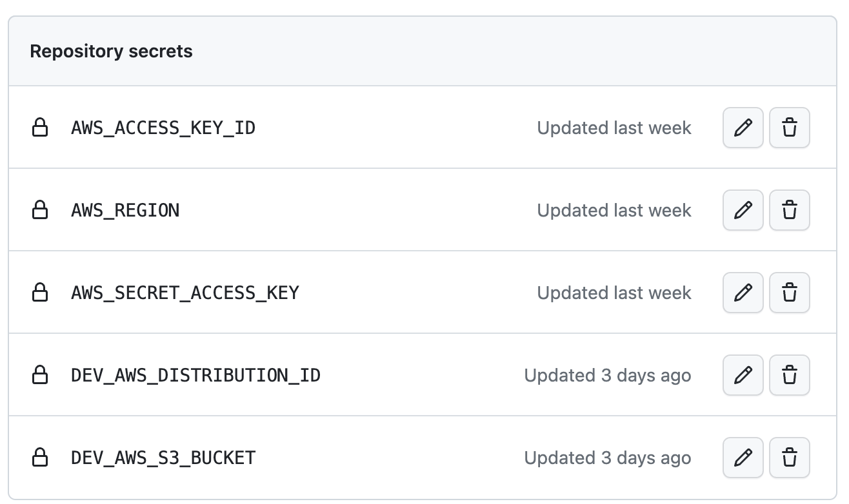Click "Updated 3 days ago" for DEV_AWS_DISTRIBUTION_ID

(608, 375)
